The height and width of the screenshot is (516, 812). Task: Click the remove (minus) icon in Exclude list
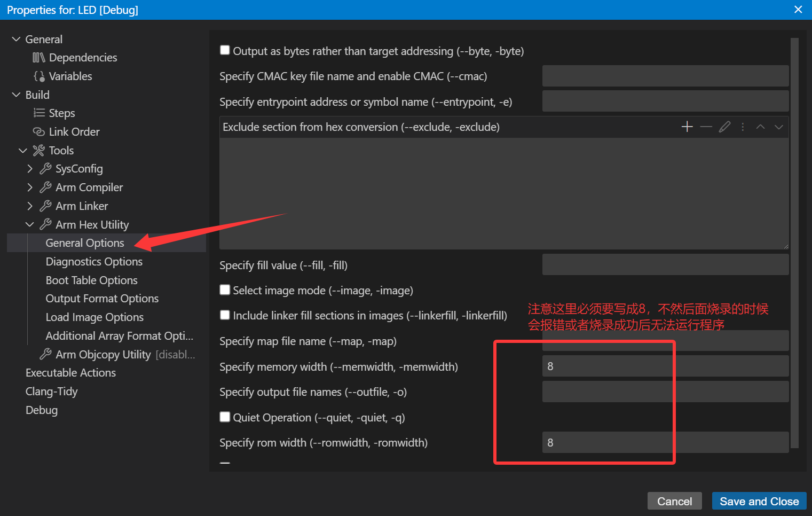706,127
